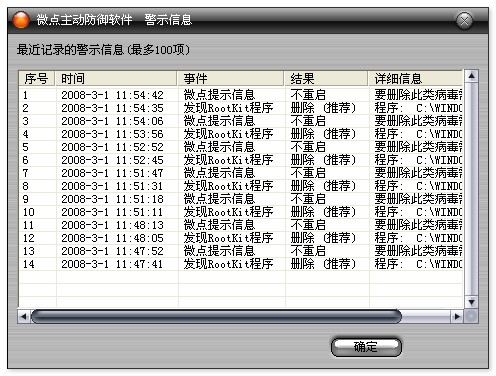Click sequence number 14 cell
Image resolution: width=496 pixels, height=376 pixels.
[x=29, y=264]
